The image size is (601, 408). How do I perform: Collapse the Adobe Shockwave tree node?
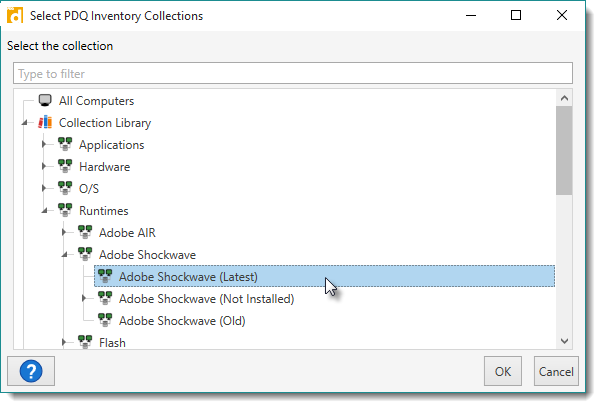pos(64,255)
